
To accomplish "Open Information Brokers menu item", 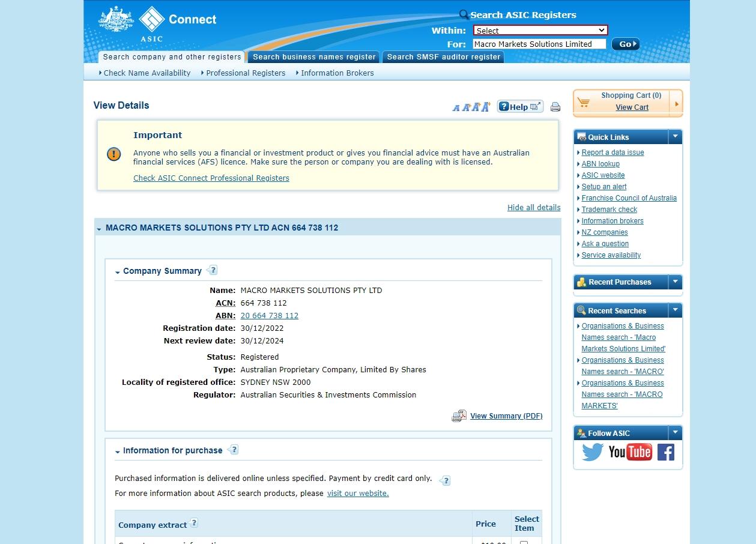I will (337, 73).
